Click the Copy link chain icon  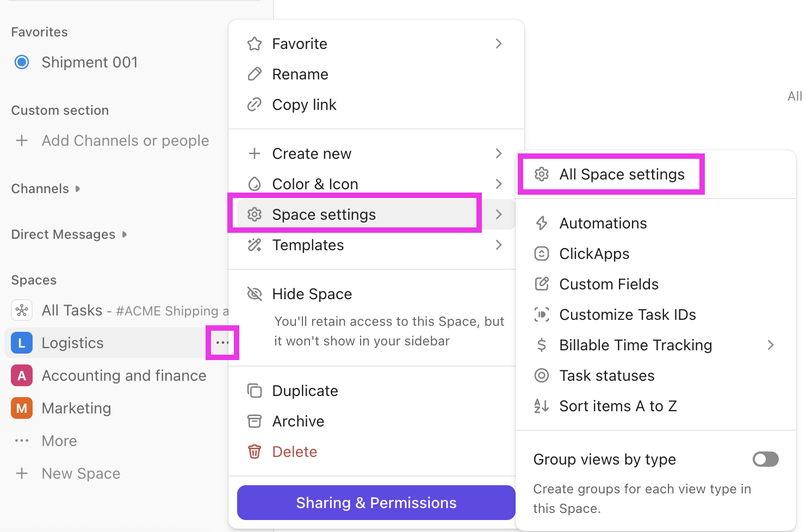255,104
